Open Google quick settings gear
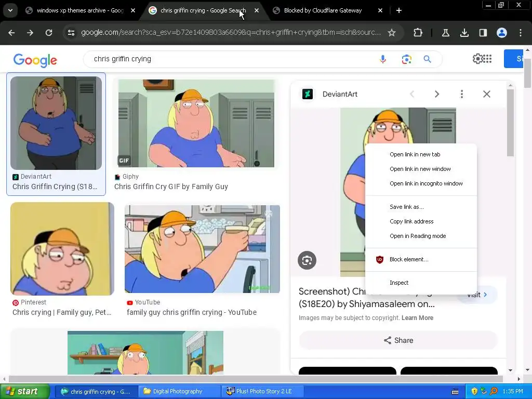The width and height of the screenshot is (532, 399). pyautogui.click(x=477, y=59)
